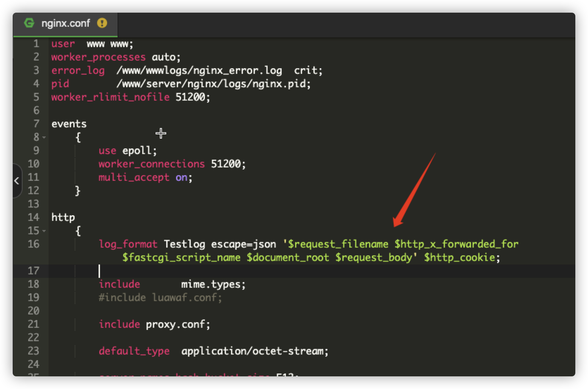Viewport: 588px width, 389px height.
Task: Click the 'Testlog' format name
Action: click(184, 244)
